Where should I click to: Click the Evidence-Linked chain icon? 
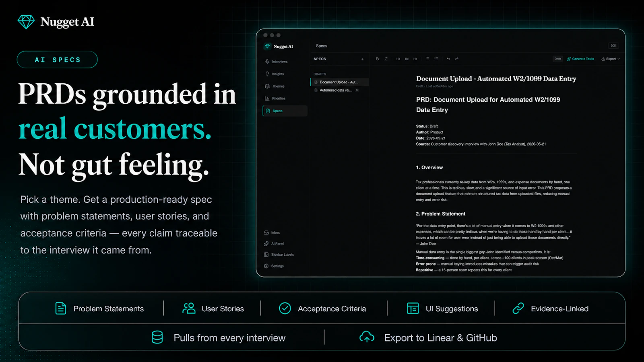(518, 309)
